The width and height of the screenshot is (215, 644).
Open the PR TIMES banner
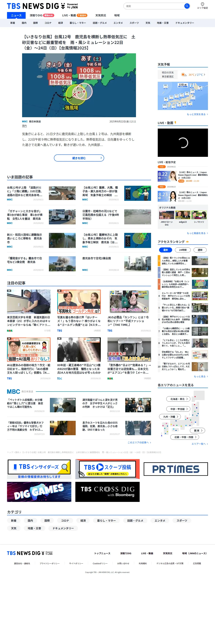pyautogui.click(x=176, y=469)
